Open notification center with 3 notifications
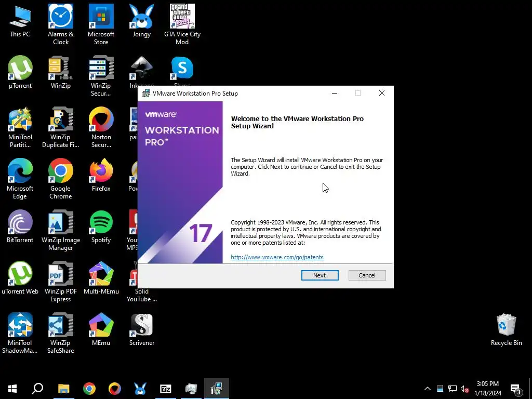 (516, 389)
